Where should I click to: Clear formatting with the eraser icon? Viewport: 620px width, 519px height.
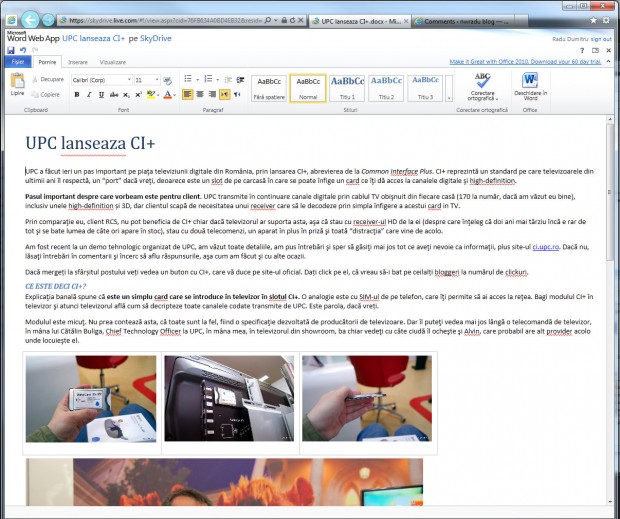(167, 80)
